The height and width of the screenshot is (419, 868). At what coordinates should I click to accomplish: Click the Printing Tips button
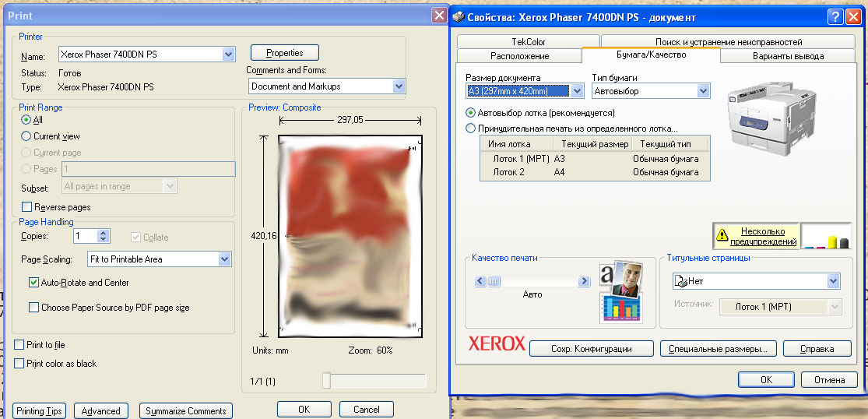39,411
